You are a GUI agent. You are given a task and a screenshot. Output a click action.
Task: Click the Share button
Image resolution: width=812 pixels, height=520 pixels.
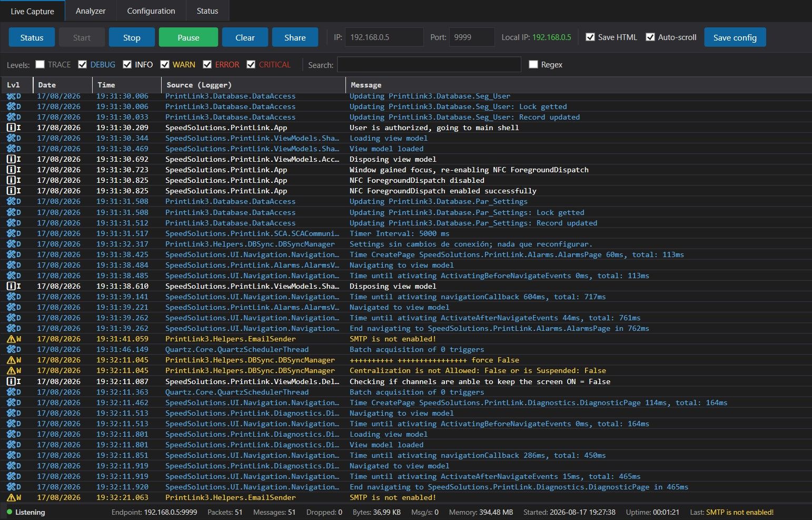click(295, 37)
